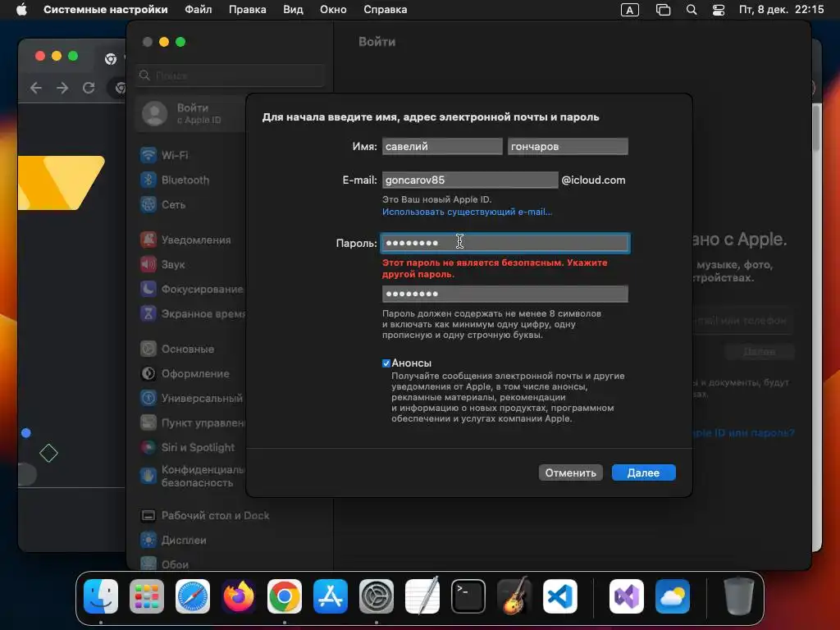The image size is (840, 630).
Task: Open the Обои icon in sidebar
Action: (x=148, y=564)
